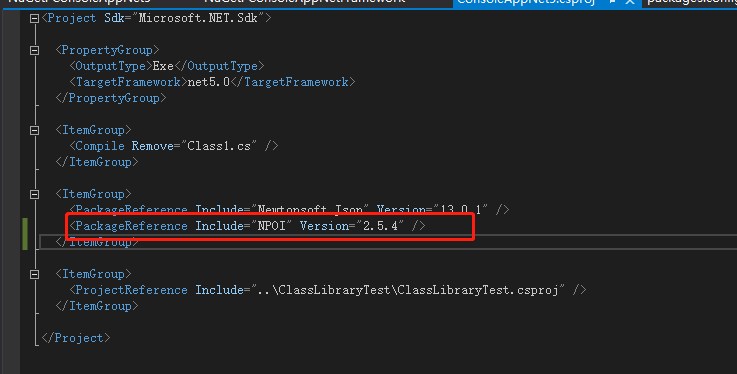Collapse the Project root element
The width and height of the screenshot is (737, 374).
coord(34,18)
